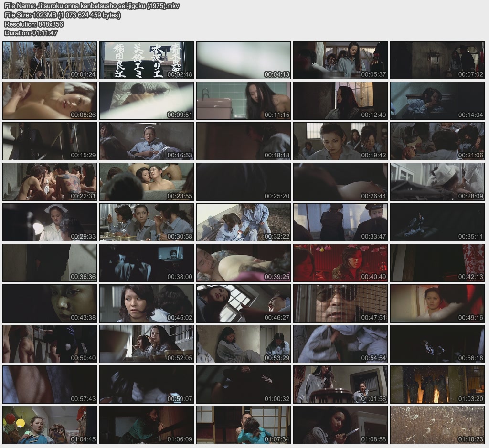Click the reed field frame 01:10:23

point(437,425)
